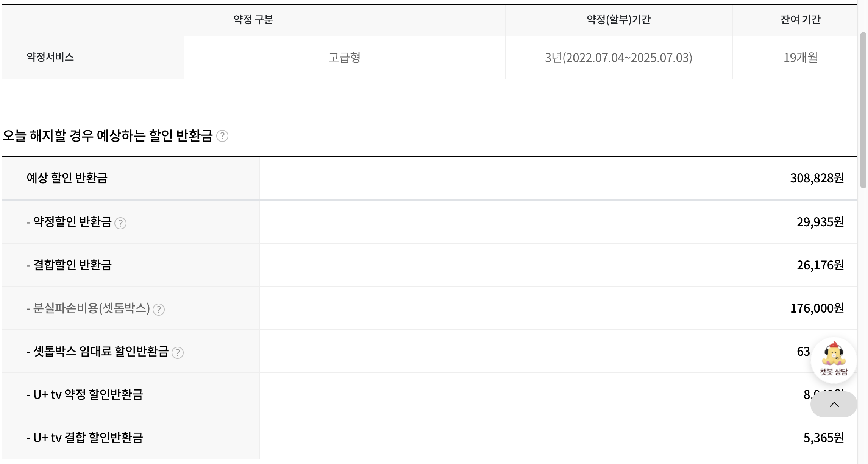Click the 약정서비스 row label
Image resolution: width=868 pixels, height=464 pixels.
pyautogui.click(x=50, y=57)
